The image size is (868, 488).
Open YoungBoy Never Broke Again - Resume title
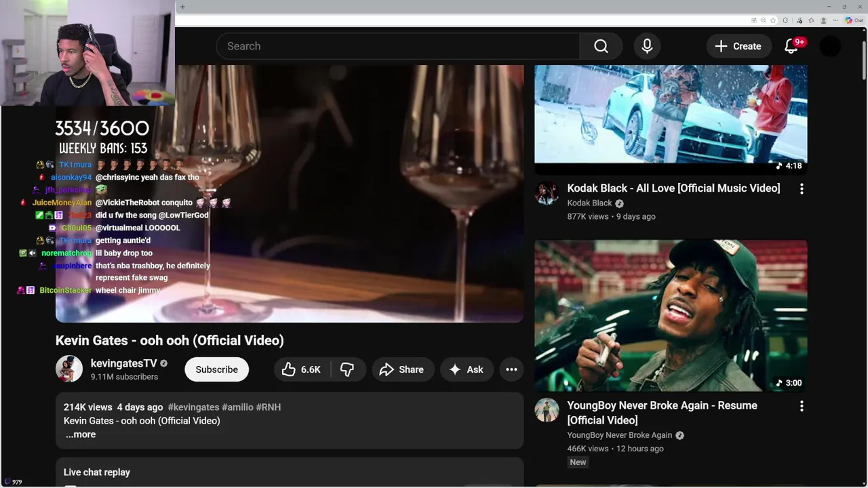(662, 413)
